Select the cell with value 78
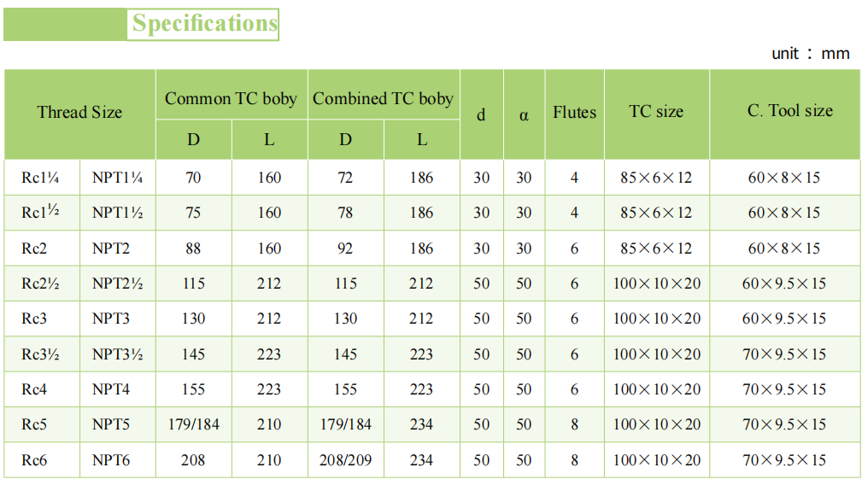Image resolution: width=868 pixels, height=485 pixels. pos(345,213)
